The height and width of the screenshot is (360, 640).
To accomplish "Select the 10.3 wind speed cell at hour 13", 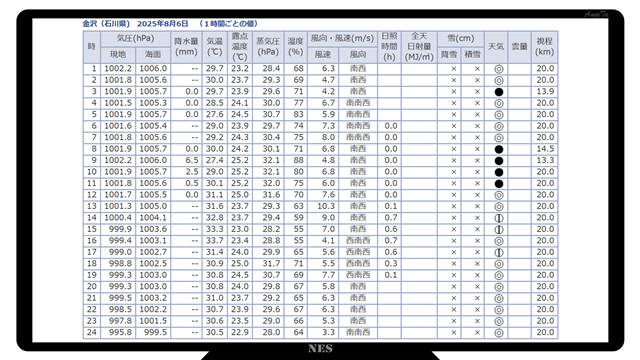I will tap(322, 207).
